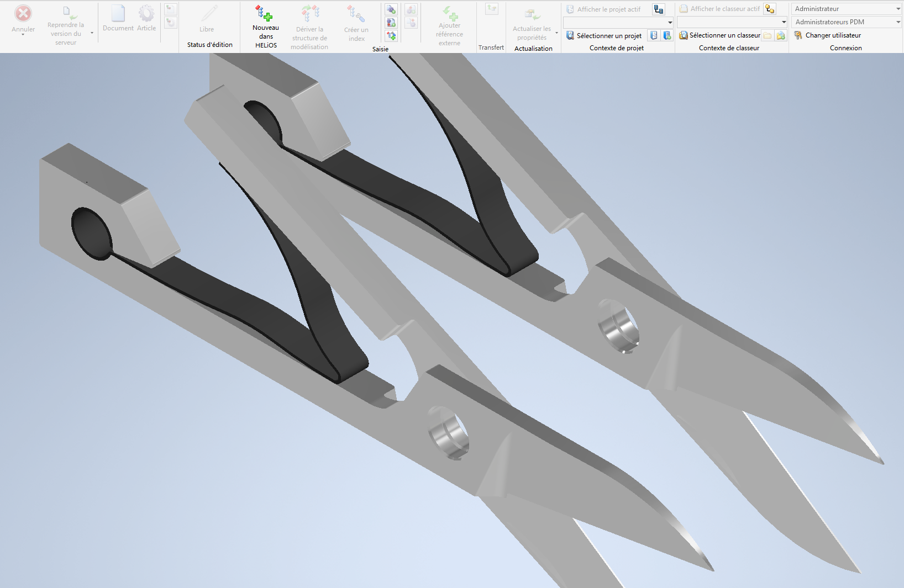Open the Annuler dropdown arrow
Screen dimensions: 904x588
23,35
